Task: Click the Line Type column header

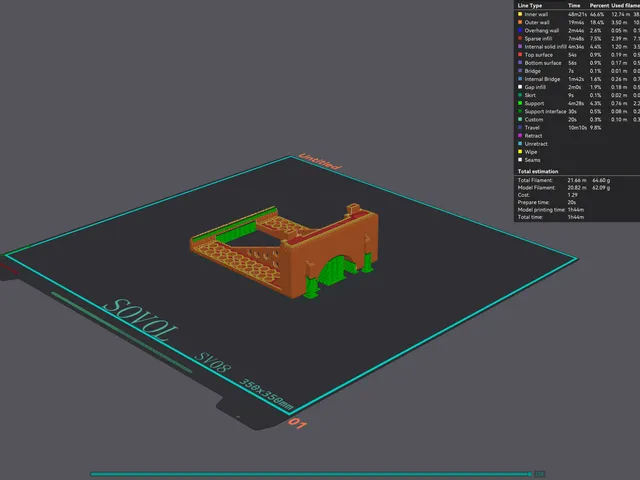Action: (x=530, y=6)
